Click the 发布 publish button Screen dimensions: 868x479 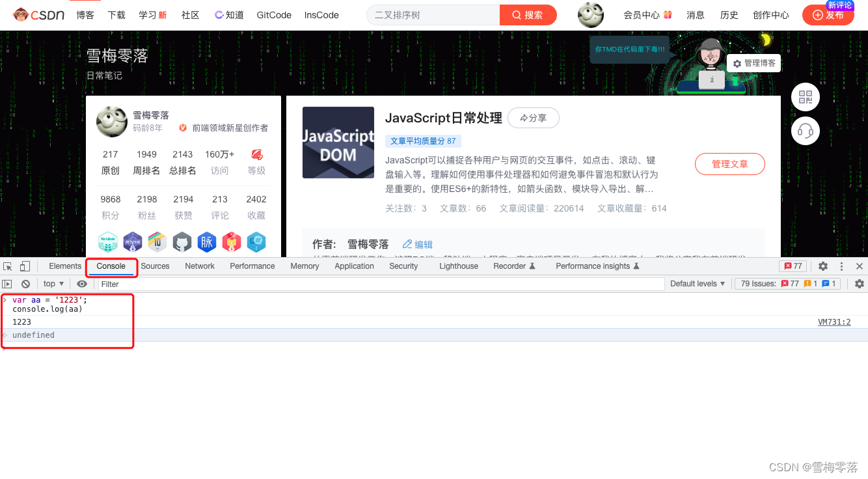pyautogui.click(x=828, y=15)
